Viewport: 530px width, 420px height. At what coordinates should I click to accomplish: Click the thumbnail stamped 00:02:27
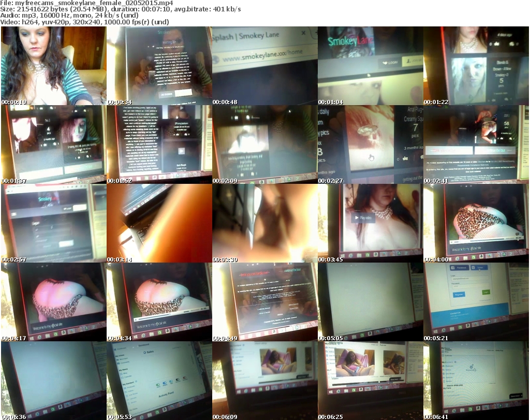point(370,144)
